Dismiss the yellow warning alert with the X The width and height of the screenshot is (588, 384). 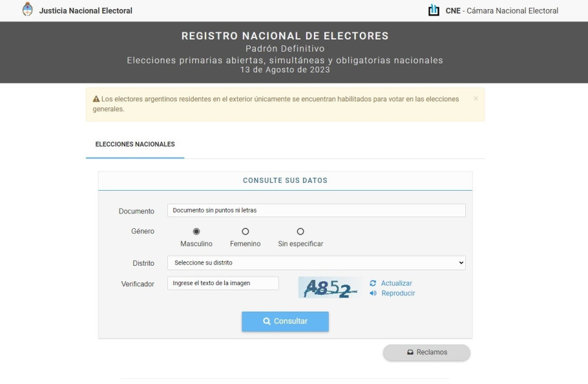[x=476, y=99]
